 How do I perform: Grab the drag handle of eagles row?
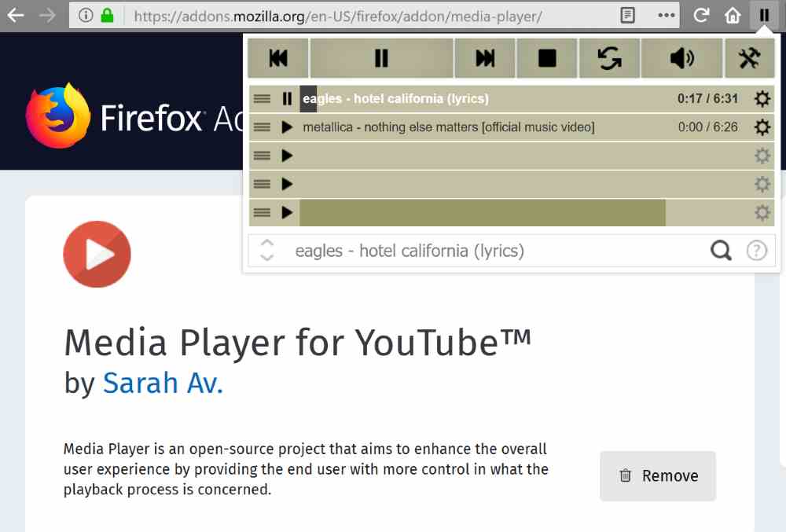(x=262, y=99)
